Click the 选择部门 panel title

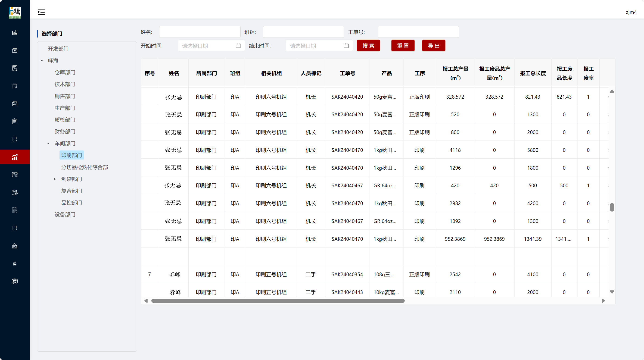pyautogui.click(x=52, y=34)
